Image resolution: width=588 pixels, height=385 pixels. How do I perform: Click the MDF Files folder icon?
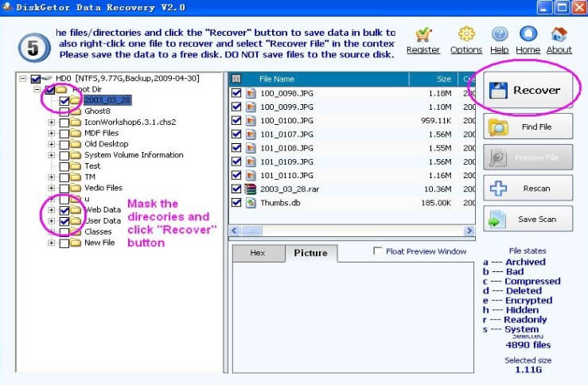tap(76, 133)
